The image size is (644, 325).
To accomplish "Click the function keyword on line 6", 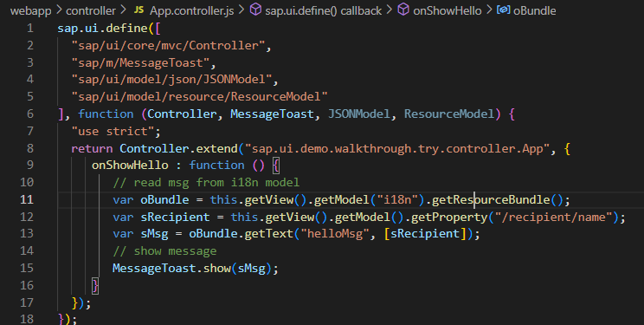I will click(106, 114).
